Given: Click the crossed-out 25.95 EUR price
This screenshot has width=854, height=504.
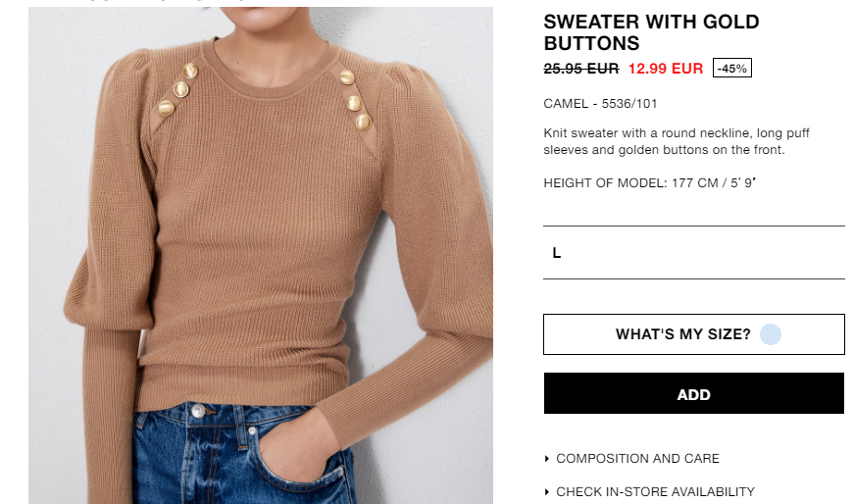Looking at the screenshot, I should [581, 69].
